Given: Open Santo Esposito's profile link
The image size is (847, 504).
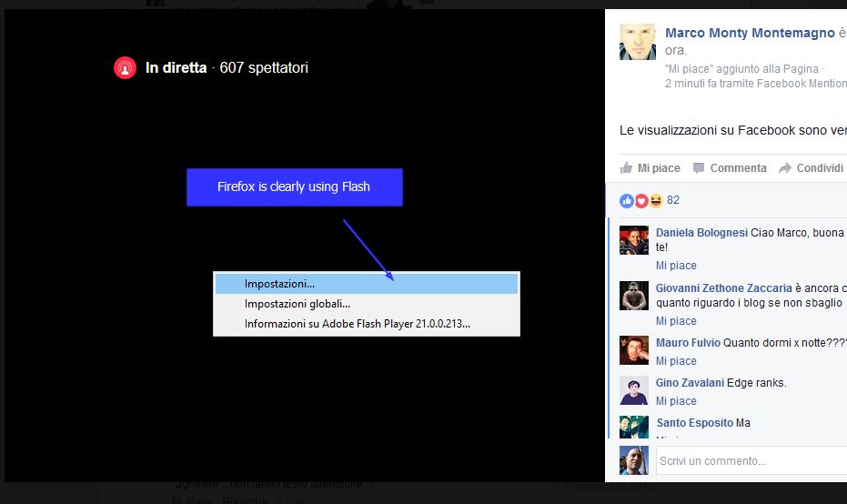Looking at the screenshot, I should pyautogui.click(x=695, y=422).
